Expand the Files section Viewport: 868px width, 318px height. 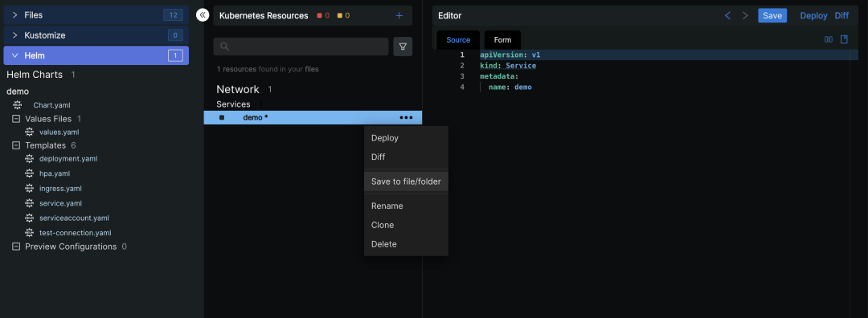tap(96, 15)
